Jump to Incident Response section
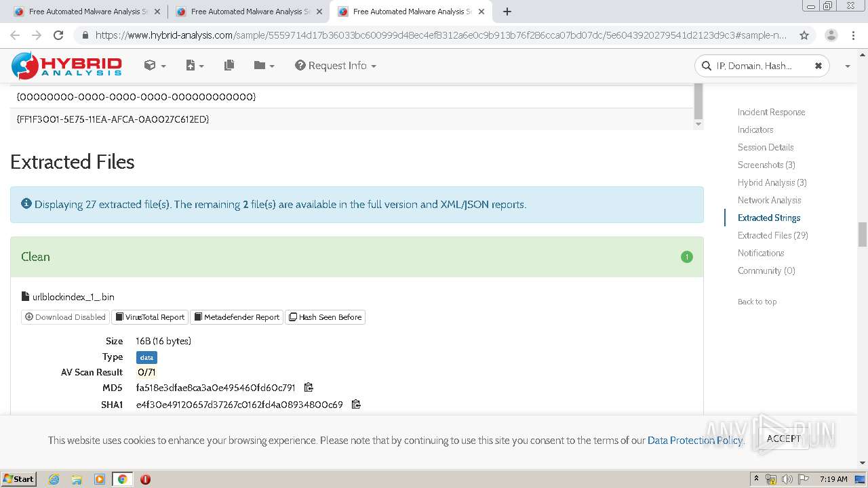The width and height of the screenshot is (868, 488). coord(771,112)
